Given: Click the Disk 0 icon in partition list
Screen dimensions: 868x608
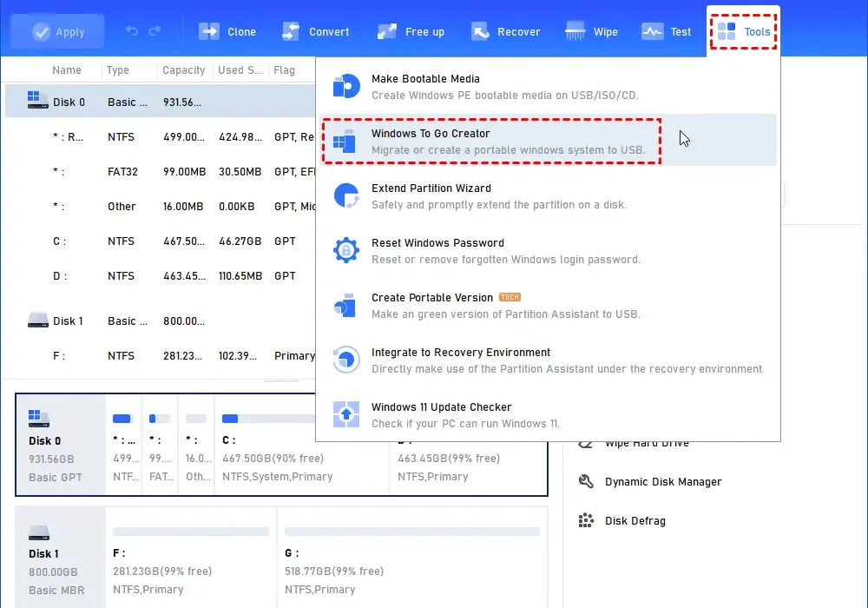Looking at the screenshot, I should [x=37, y=100].
